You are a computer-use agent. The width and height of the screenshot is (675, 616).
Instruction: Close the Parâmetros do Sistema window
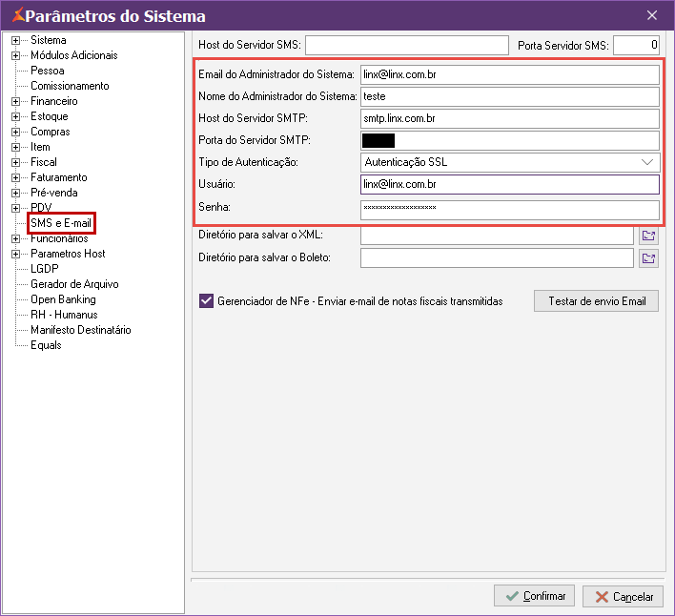click(652, 15)
